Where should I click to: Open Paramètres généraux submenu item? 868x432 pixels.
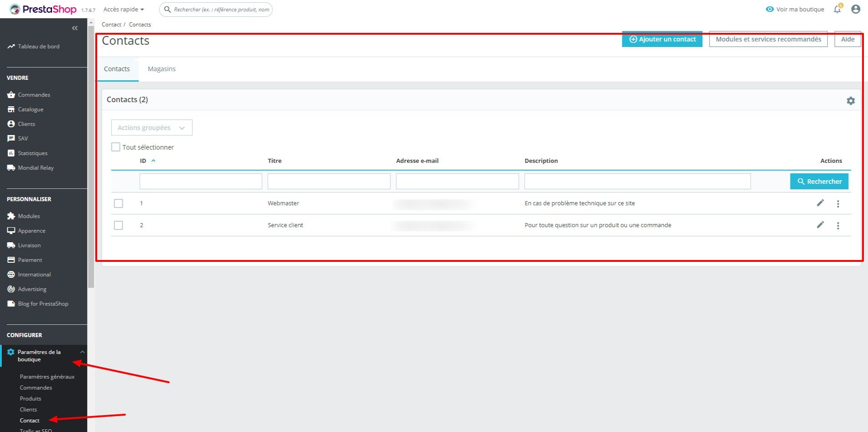point(47,377)
